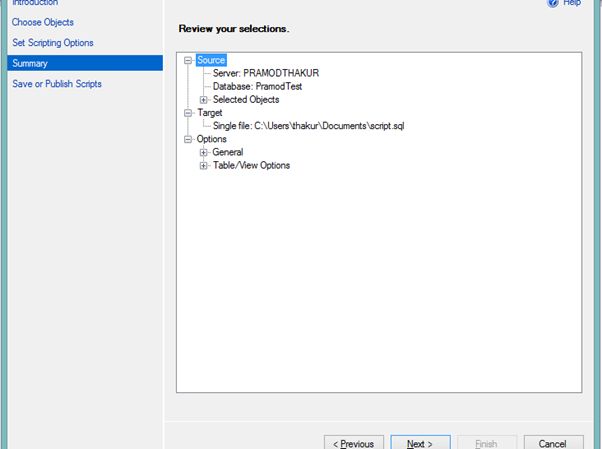The width and height of the screenshot is (602, 449).
Task: Collapse the Source tree node
Action: [189, 61]
